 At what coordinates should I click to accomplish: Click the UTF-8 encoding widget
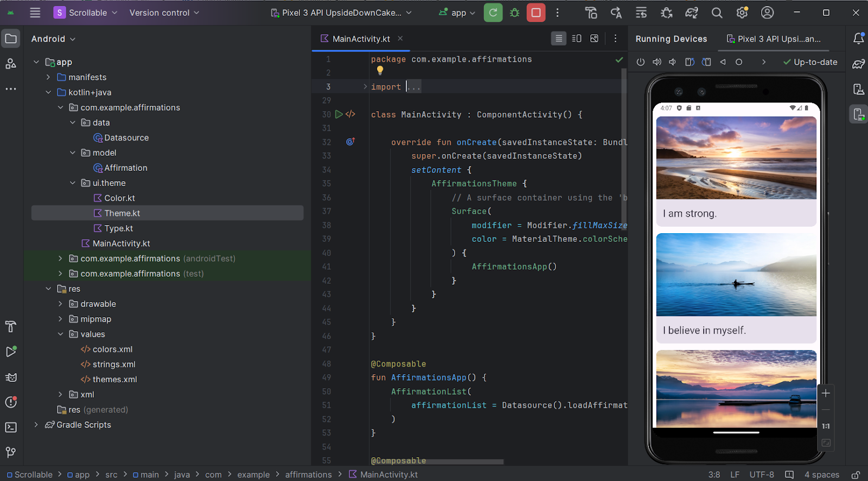tap(762, 474)
